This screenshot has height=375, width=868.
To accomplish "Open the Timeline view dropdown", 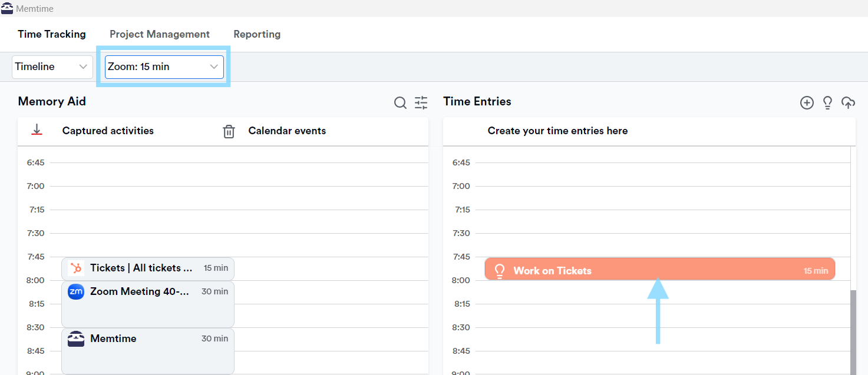I will pos(52,67).
